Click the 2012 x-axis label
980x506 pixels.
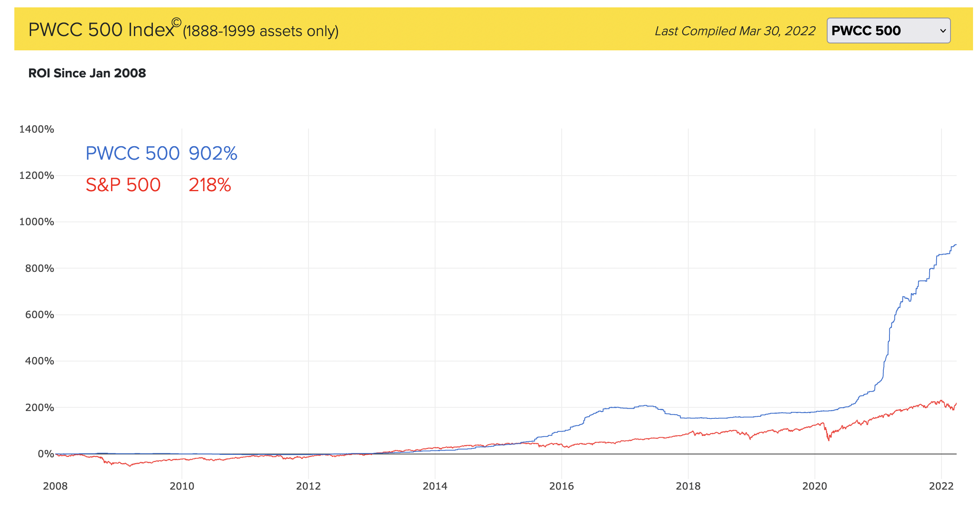[x=309, y=486]
